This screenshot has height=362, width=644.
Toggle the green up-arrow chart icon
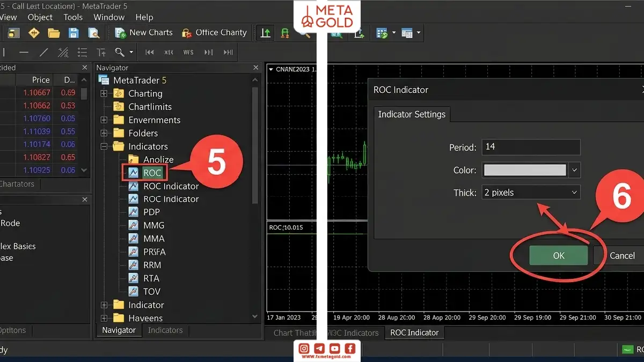(265, 33)
